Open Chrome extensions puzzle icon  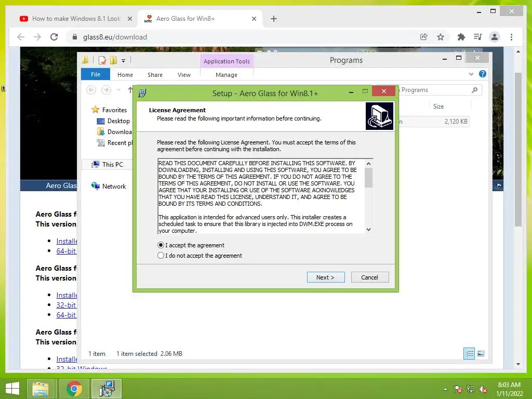461,37
